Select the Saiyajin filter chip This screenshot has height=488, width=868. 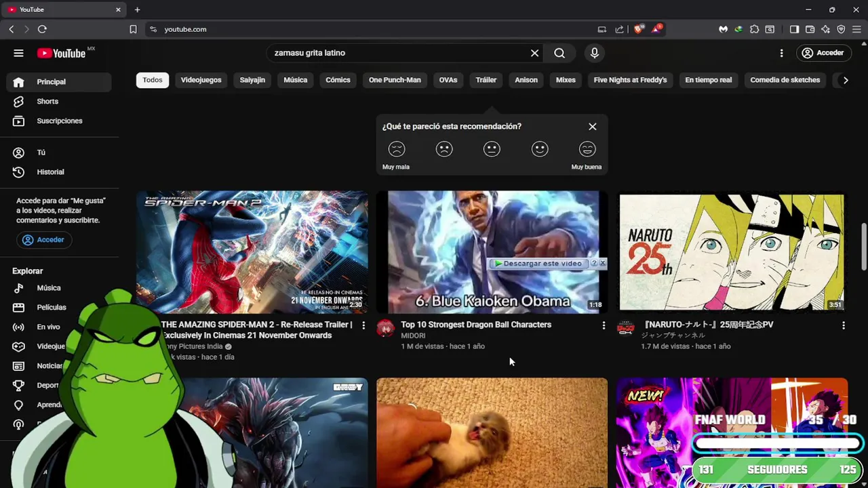(252, 80)
